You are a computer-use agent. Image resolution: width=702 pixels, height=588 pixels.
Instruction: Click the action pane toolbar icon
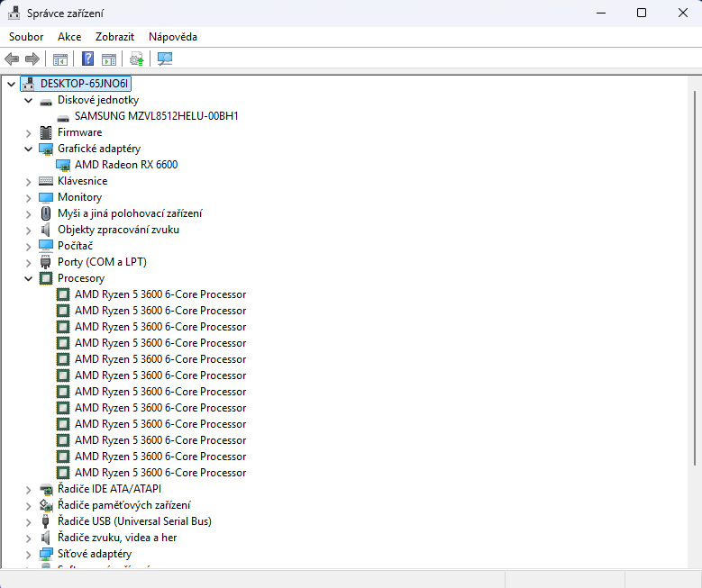(x=109, y=59)
